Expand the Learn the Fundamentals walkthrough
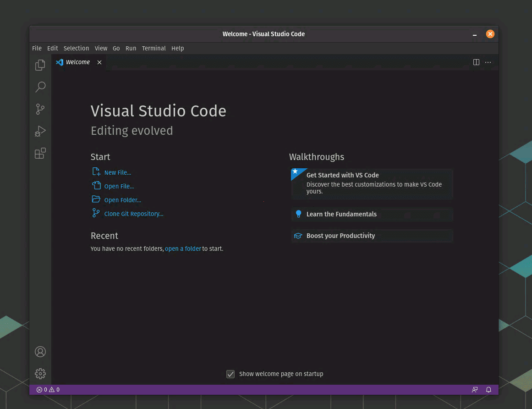 (341, 214)
